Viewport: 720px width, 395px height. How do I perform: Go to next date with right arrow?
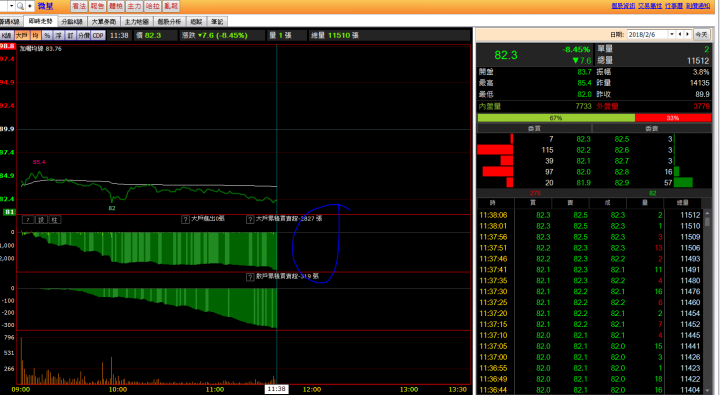pyautogui.click(x=687, y=34)
